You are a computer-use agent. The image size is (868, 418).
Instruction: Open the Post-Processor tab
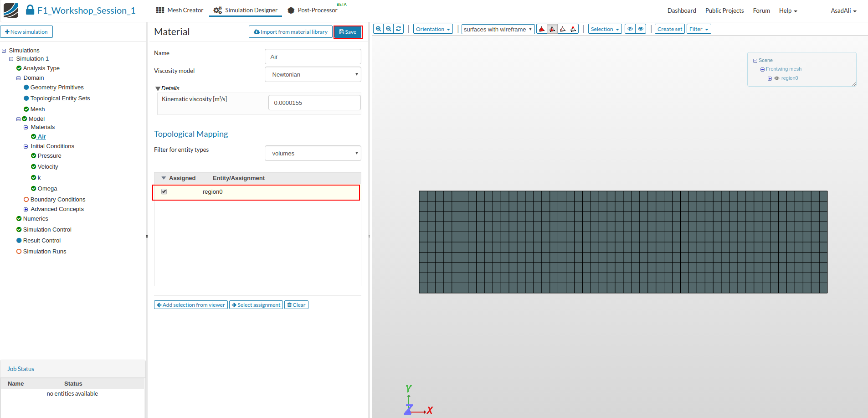[x=313, y=10]
